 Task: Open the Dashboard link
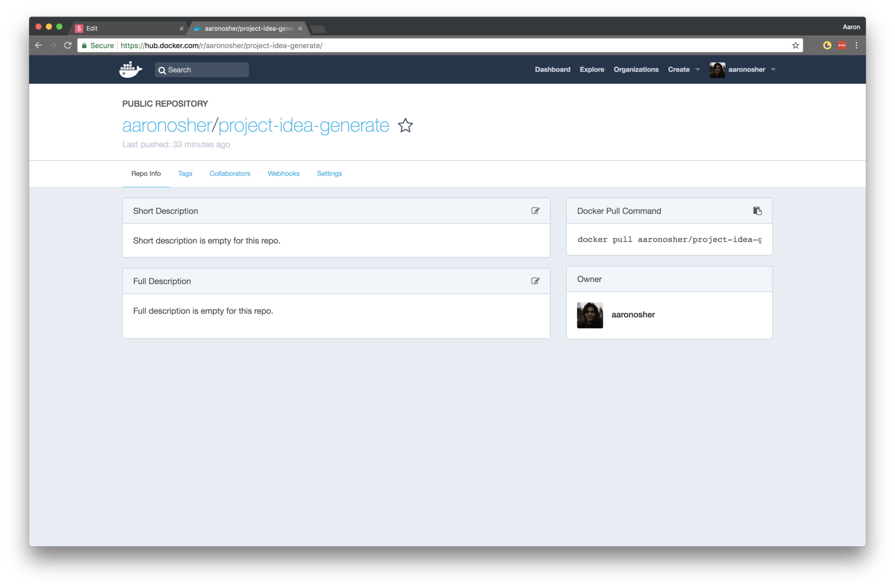552,70
